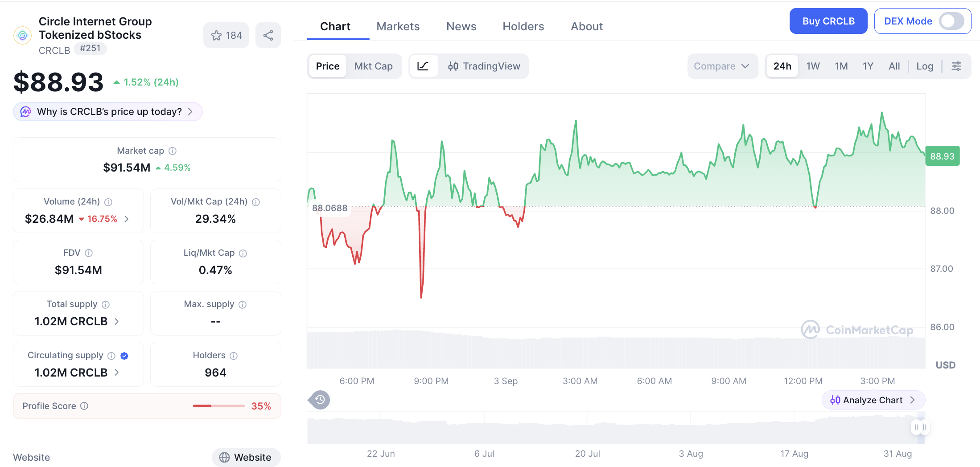Screen dimensions: 980x467
Task: Click the Profile Score info icon
Action: 84,406
